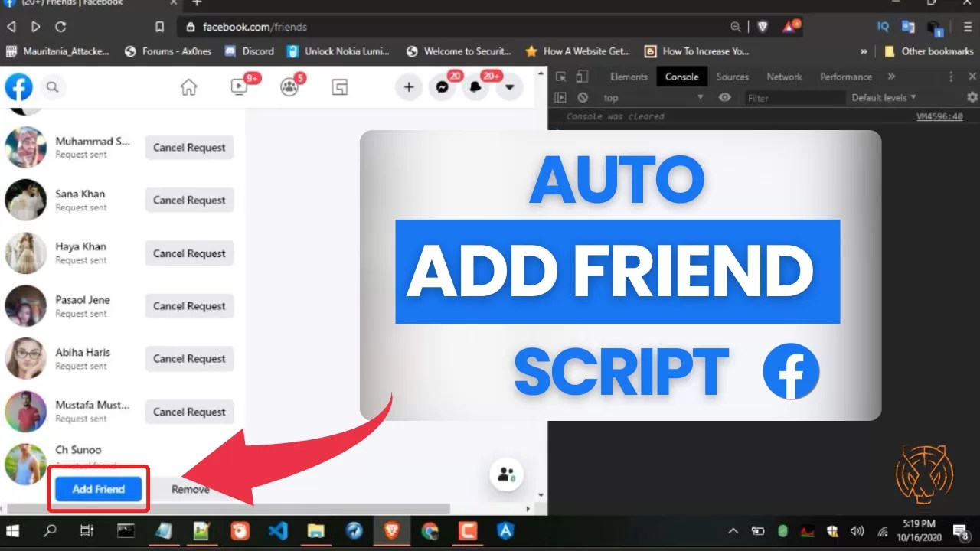The image size is (980, 551).
Task: Open Ch Sunoo's profile picture
Action: (26, 464)
